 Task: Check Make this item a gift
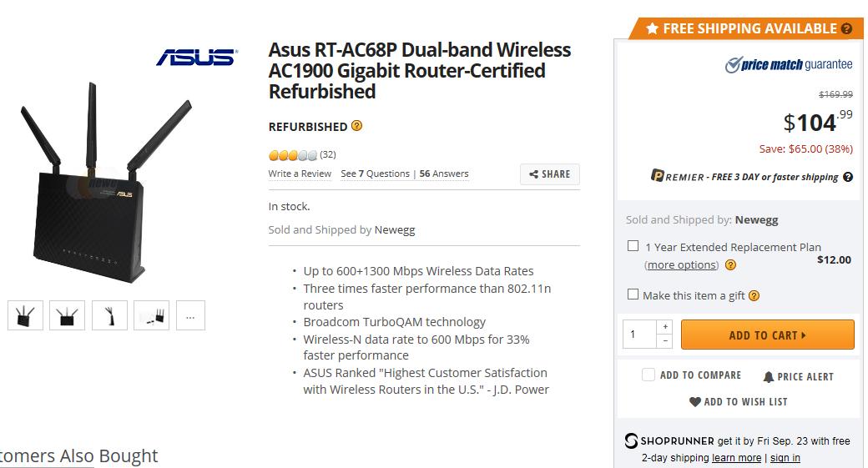click(633, 294)
